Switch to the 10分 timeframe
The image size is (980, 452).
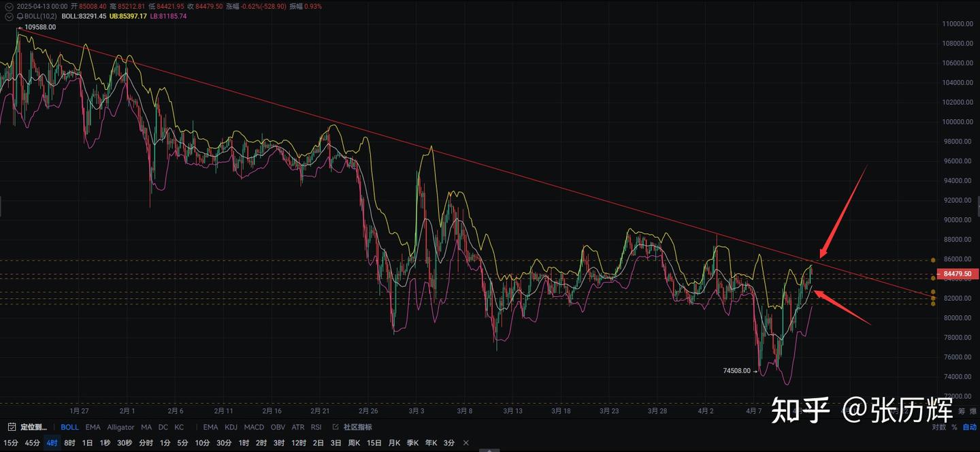coord(203,443)
